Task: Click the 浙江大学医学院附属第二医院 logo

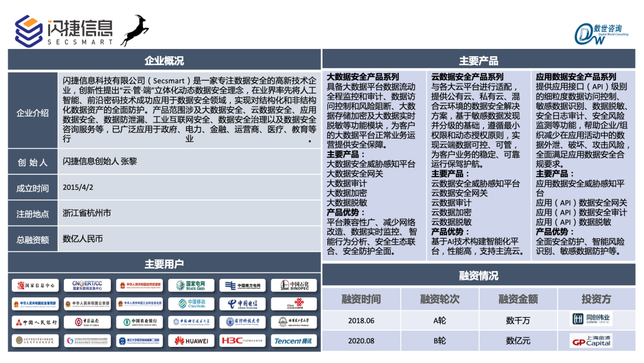Action: point(139,341)
